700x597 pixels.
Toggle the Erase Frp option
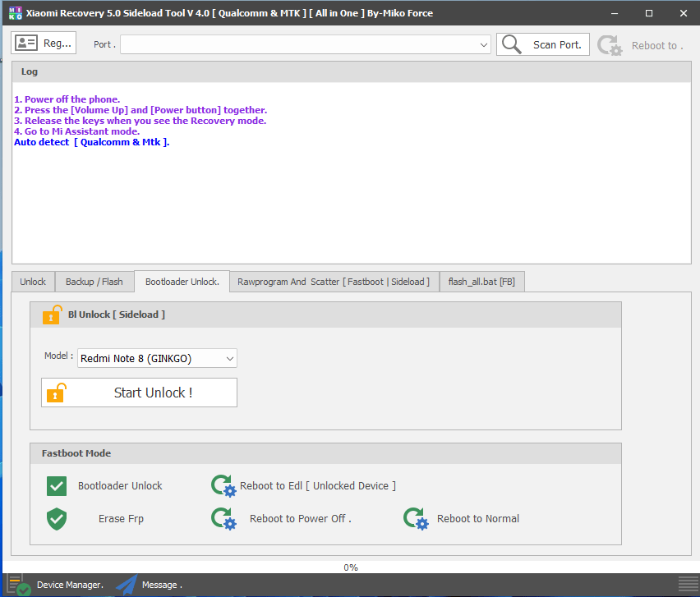pyautogui.click(x=56, y=518)
